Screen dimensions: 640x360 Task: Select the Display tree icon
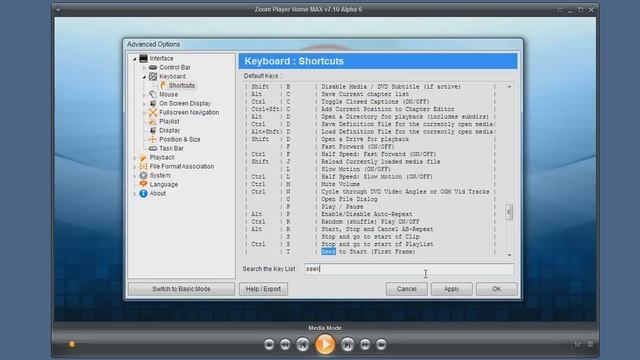153,130
